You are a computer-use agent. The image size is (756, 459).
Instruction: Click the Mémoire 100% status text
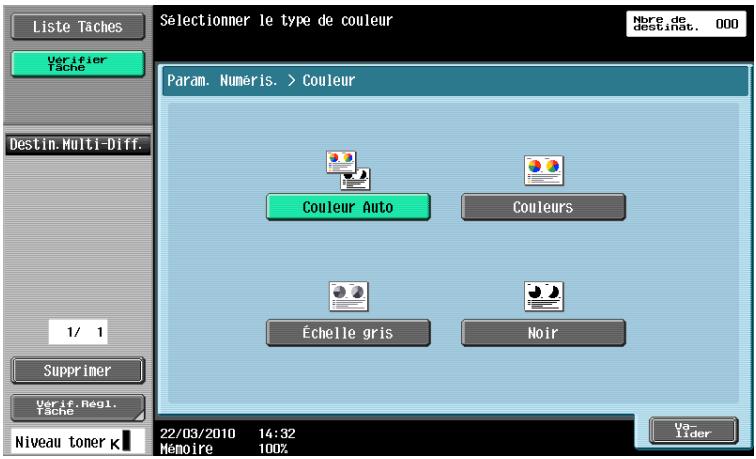[x=224, y=449]
